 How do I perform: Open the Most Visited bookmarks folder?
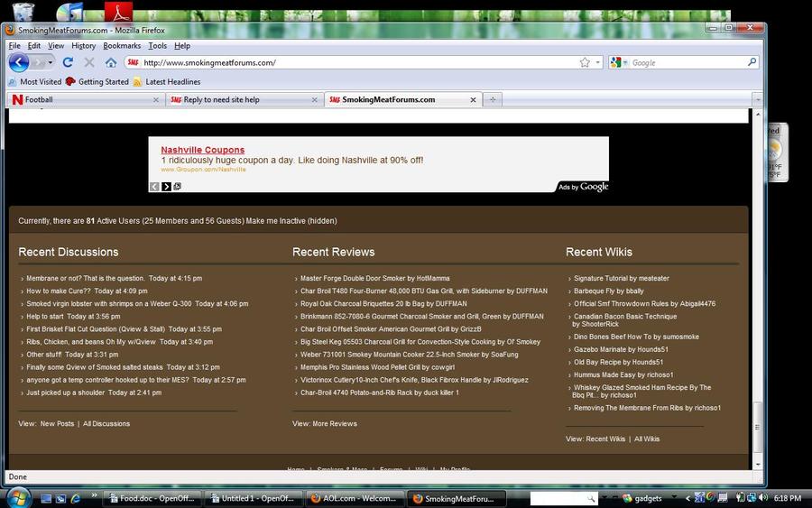34,82
